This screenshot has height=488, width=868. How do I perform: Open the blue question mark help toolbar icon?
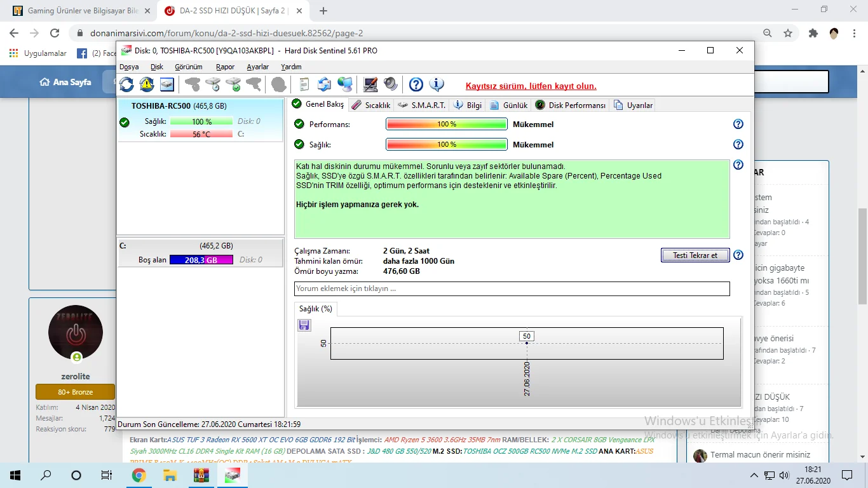416,85
